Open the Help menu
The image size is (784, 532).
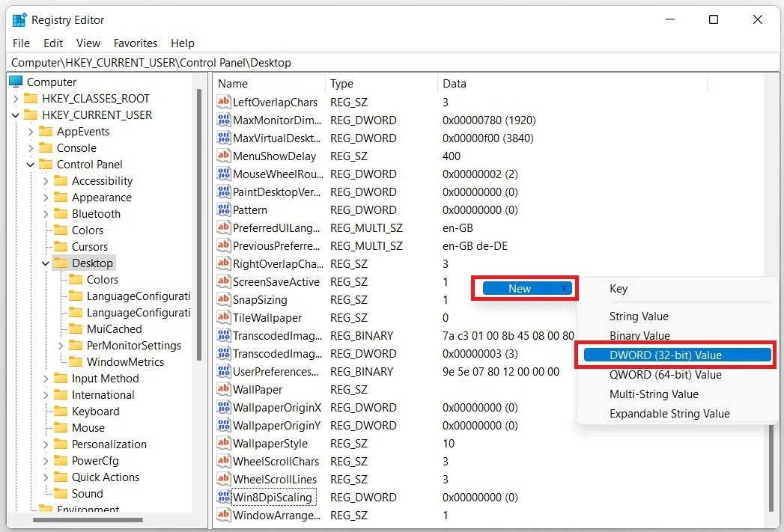tap(183, 43)
